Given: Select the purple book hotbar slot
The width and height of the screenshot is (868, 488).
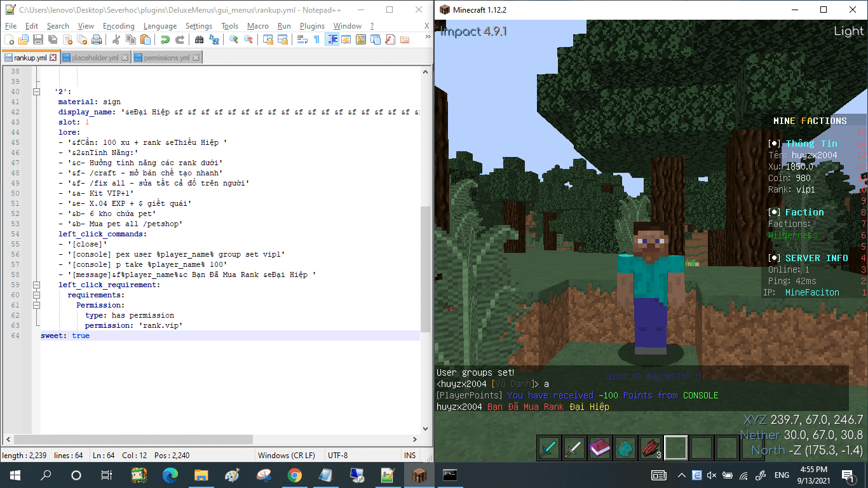Looking at the screenshot, I should click(599, 448).
